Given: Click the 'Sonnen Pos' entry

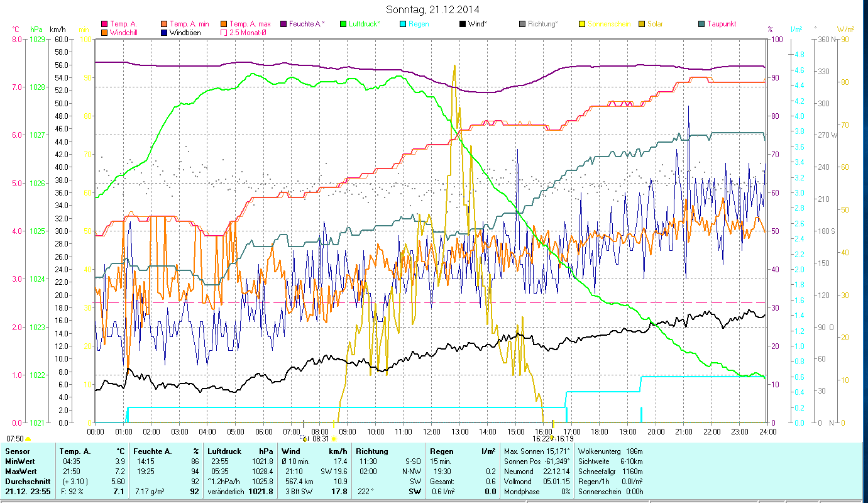Looking at the screenshot, I should (537, 462).
